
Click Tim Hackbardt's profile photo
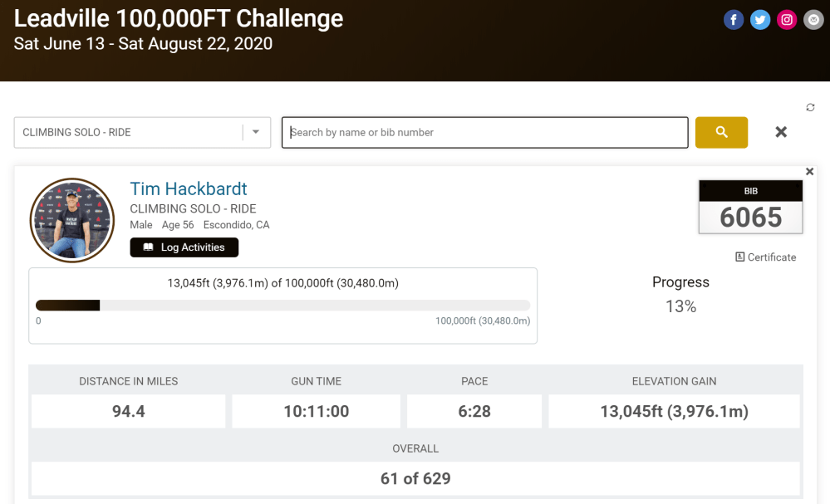coord(72,220)
